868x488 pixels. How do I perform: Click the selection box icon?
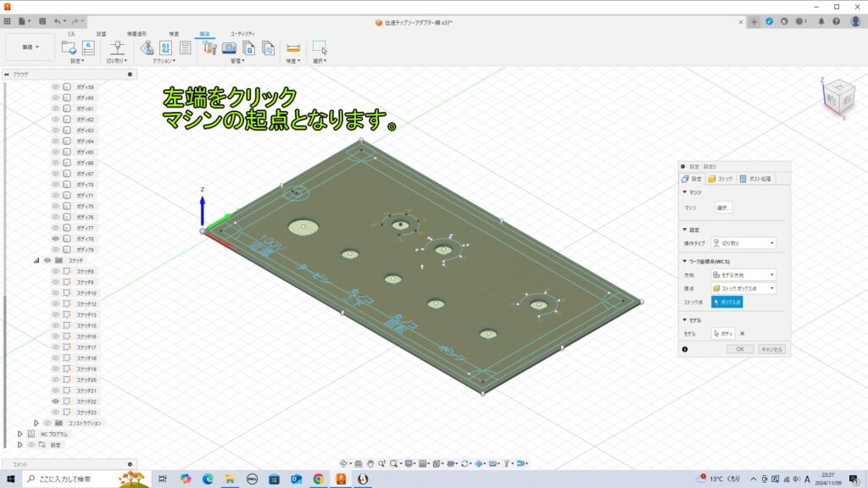(320, 47)
